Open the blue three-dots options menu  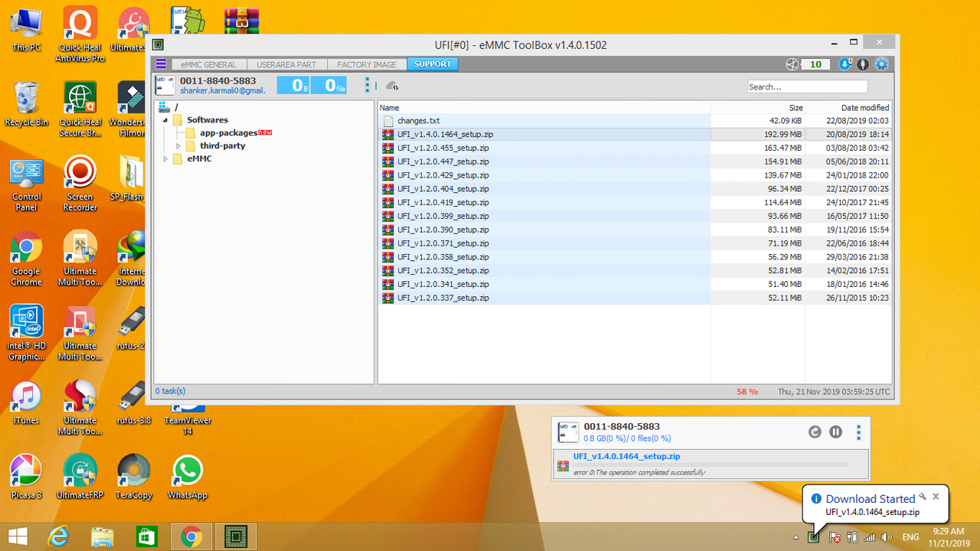click(x=367, y=85)
